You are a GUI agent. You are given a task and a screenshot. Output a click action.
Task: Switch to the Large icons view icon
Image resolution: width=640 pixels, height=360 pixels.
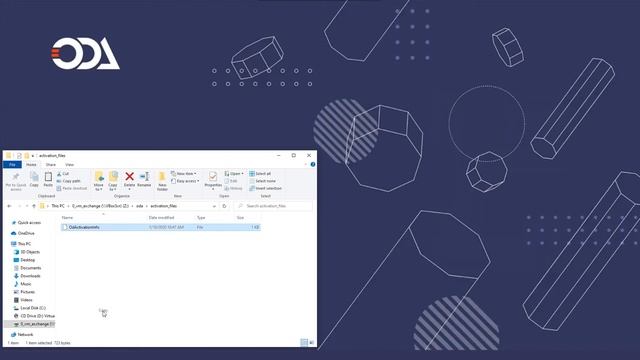(x=312, y=343)
